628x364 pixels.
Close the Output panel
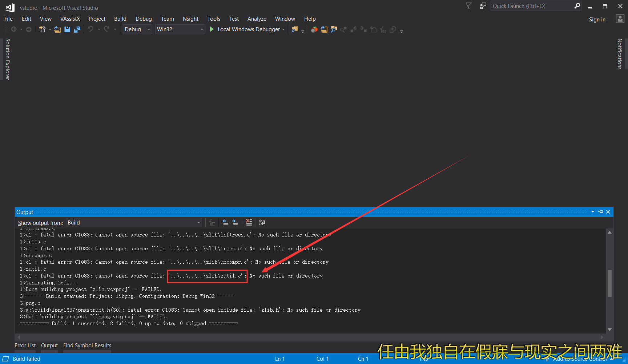pos(608,212)
